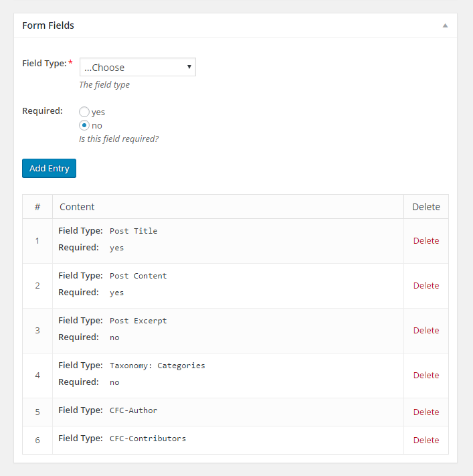Click the Delete column header

click(425, 207)
